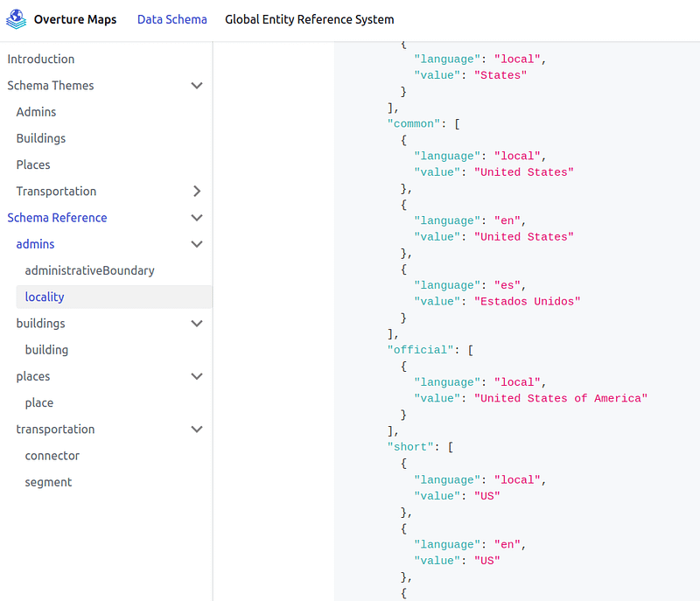Viewport: 700px width, 601px height.
Task: Select the Buildings theme page
Action: pyautogui.click(x=41, y=138)
